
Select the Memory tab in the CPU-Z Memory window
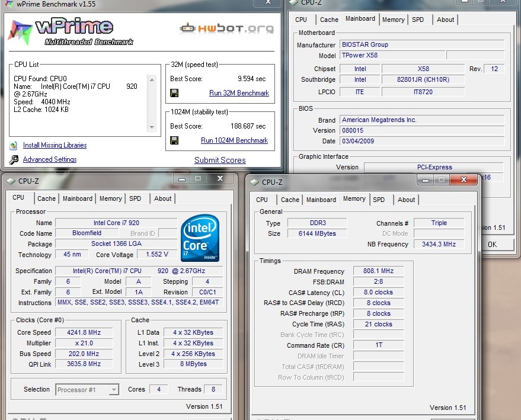click(354, 198)
